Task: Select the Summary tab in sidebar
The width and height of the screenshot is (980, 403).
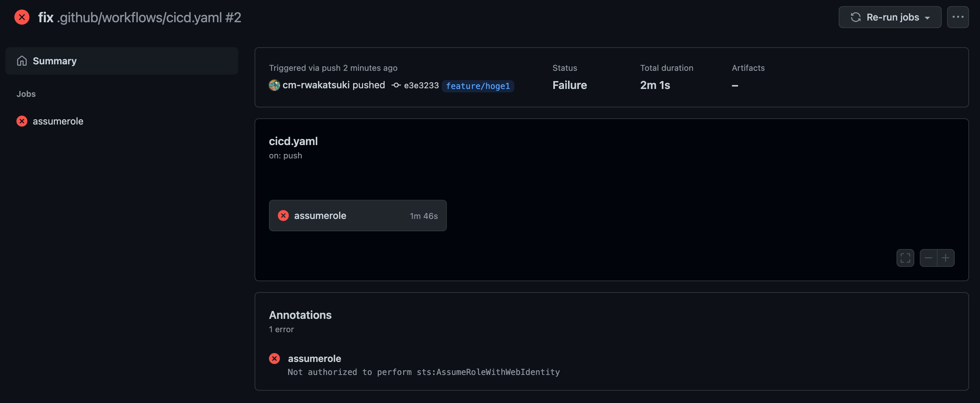Action: point(122,61)
